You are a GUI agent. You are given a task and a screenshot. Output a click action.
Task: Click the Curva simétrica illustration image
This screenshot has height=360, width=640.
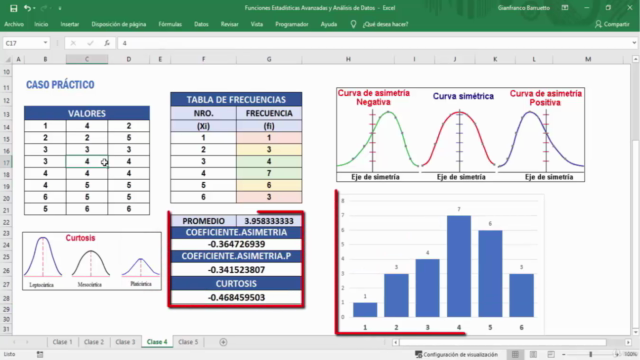pyautogui.click(x=460, y=135)
